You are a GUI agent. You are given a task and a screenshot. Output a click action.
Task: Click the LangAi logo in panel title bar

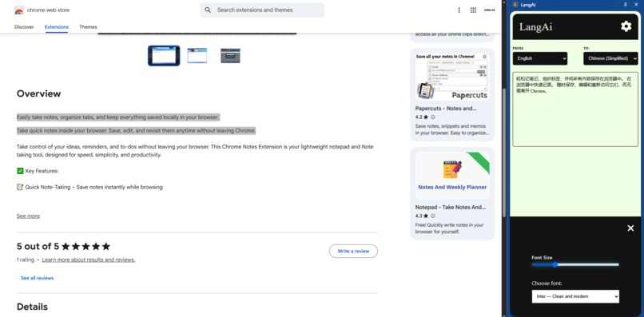[515, 5]
